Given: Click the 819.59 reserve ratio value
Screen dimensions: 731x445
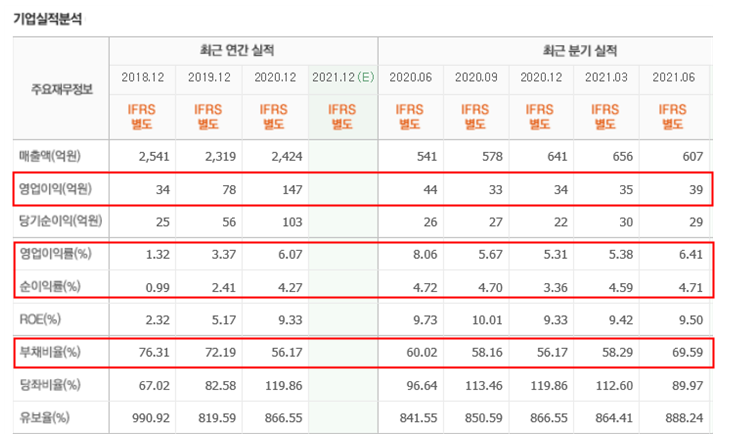Looking at the screenshot, I should click(x=217, y=418).
